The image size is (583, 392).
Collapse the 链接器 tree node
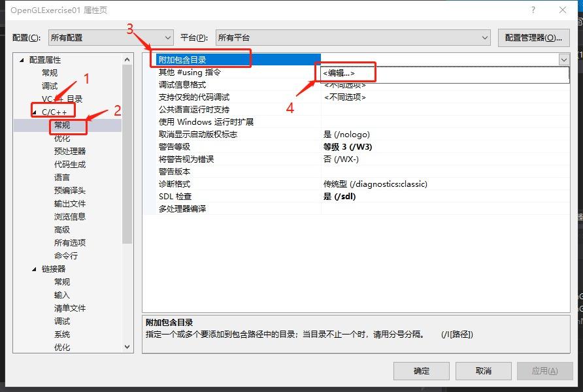tap(33, 269)
